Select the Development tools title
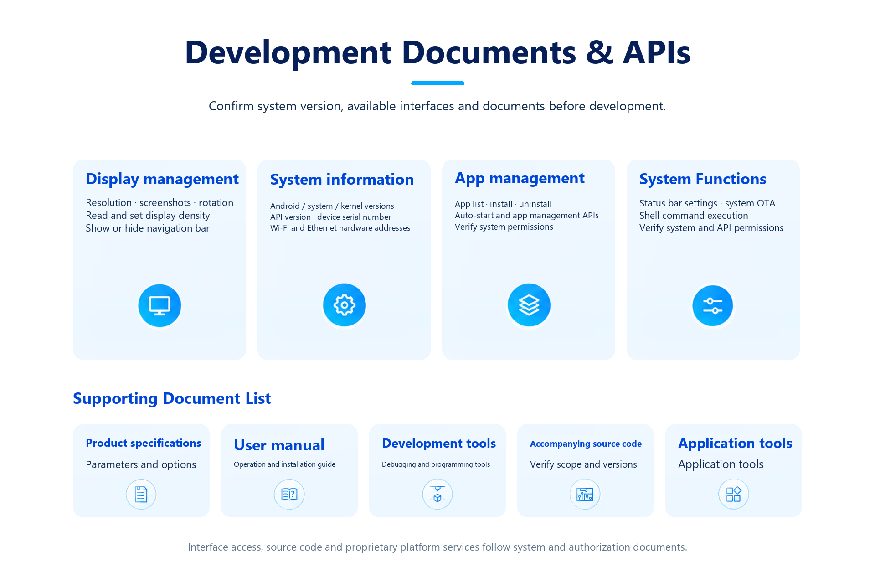The height and width of the screenshot is (588, 875). click(x=439, y=443)
